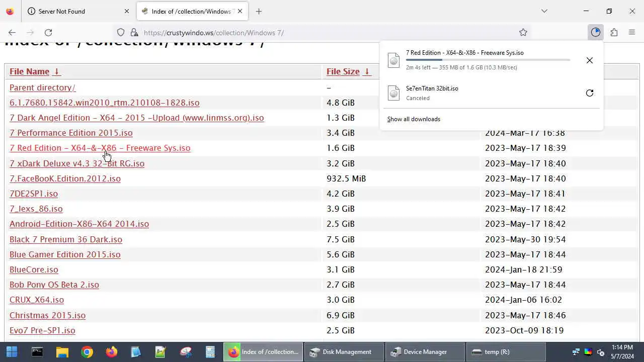The width and height of the screenshot is (644, 362).
Task: Retry the Se7enTitan 32bit.iso download
Action: click(590, 93)
